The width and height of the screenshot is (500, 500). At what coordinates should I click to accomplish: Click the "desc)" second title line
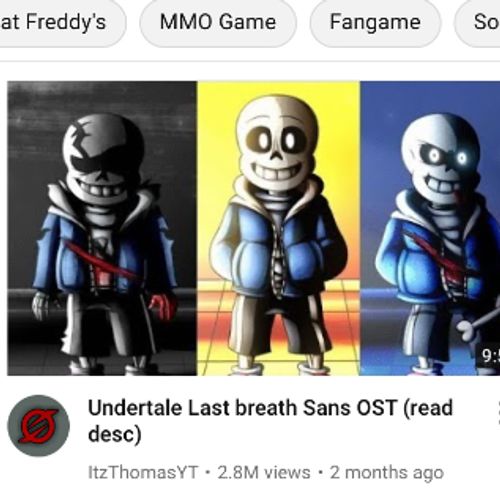pyautogui.click(x=115, y=435)
